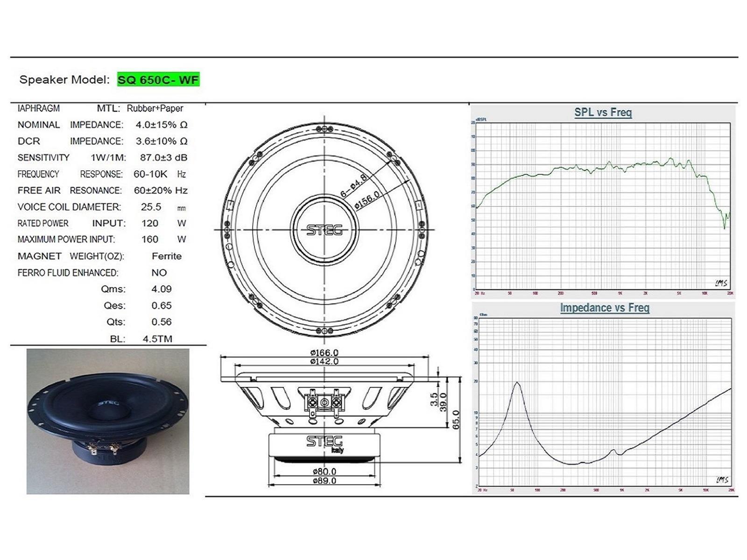Image resolution: width=747 pixels, height=560 pixels.
Task: Click the ø156.0 diameter callout label
Action: click(x=367, y=200)
